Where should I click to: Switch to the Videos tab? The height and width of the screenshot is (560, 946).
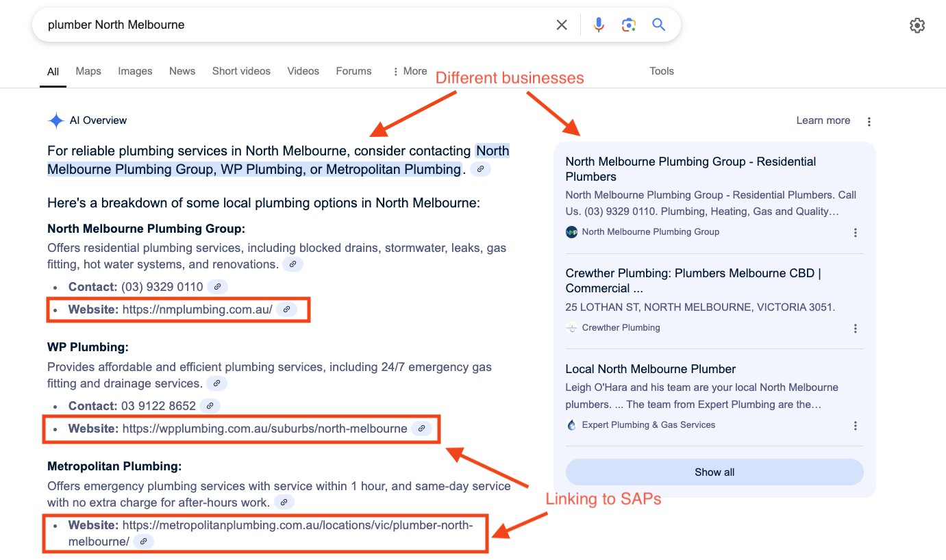coord(303,71)
